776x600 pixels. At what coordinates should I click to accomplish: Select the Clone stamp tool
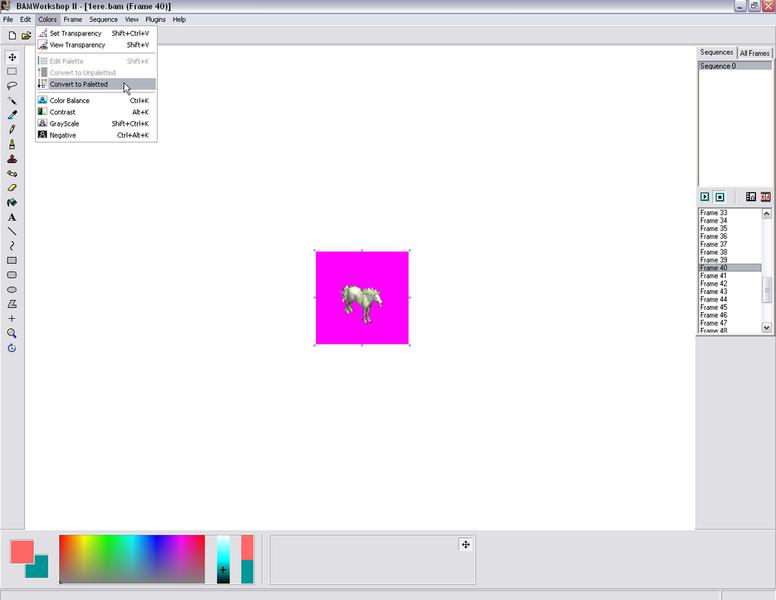tap(12, 159)
